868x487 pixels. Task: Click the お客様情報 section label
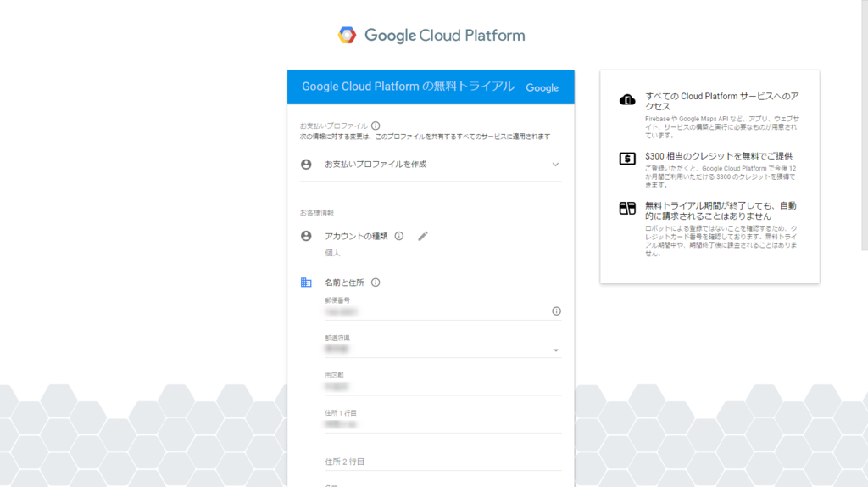tap(317, 213)
